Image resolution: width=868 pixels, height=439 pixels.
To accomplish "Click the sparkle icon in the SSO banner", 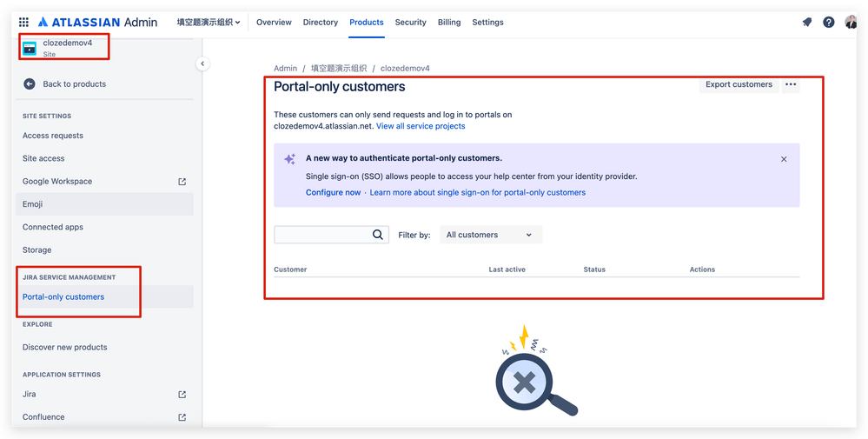I will [289, 159].
